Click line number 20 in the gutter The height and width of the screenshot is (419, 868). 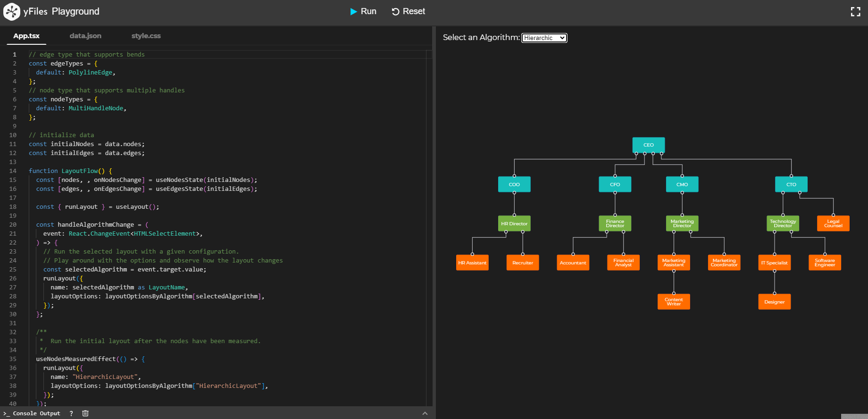click(x=13, y=225)
